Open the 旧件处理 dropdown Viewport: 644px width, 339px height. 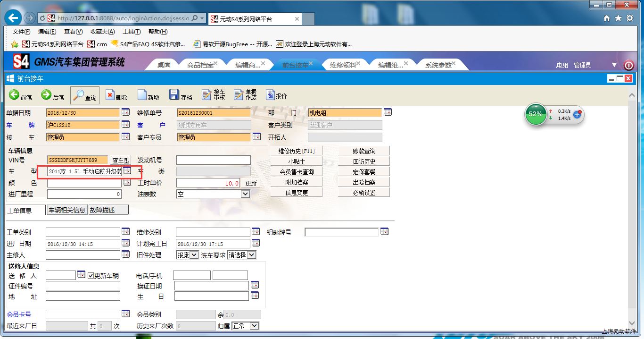pyautogui.click(x=194, y=255)
